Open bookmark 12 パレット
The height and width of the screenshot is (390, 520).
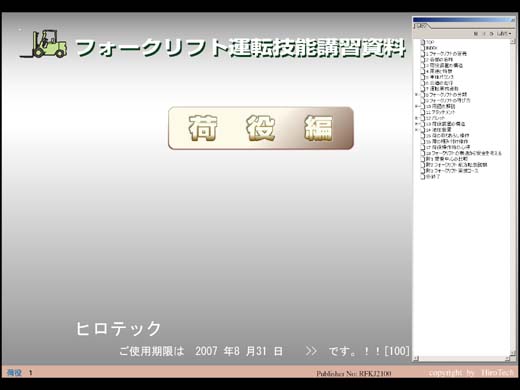click(x=435, y=118)
